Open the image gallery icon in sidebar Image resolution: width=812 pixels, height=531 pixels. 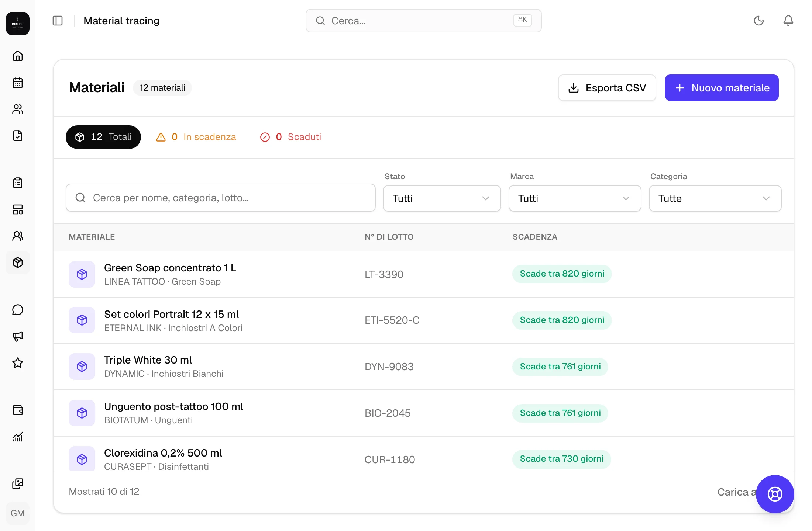(x=18, y=484)
